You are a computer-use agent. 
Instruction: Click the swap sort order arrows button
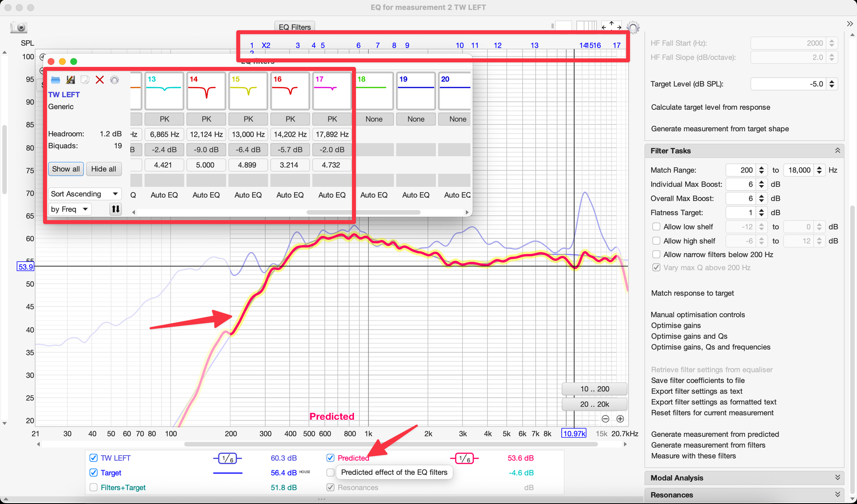(x=116, y=209)
